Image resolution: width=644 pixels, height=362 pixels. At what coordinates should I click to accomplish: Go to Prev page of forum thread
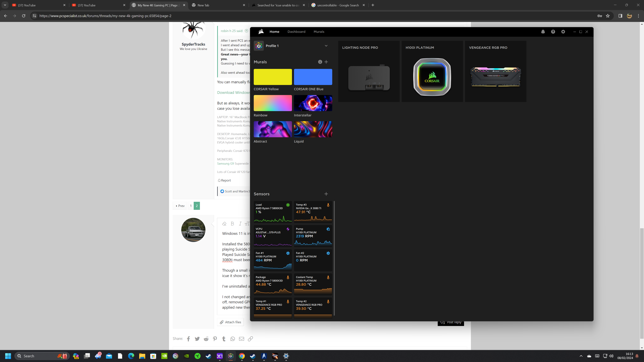point(180,206)
